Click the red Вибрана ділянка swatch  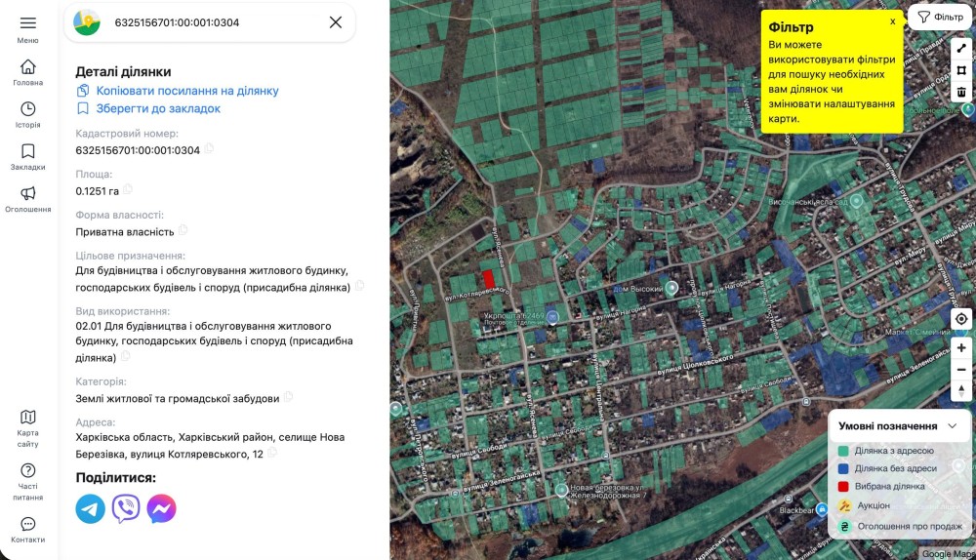[843, 487]
